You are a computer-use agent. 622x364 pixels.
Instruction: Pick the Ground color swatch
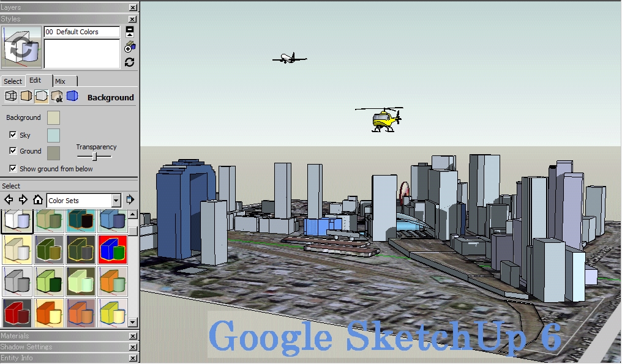[x=53, y=153]
